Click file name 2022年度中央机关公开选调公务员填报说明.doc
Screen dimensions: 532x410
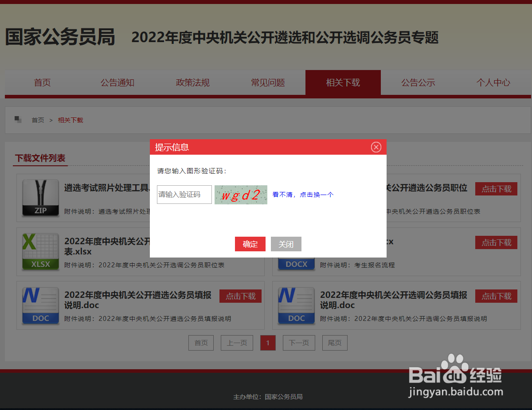tap(394, 300)
